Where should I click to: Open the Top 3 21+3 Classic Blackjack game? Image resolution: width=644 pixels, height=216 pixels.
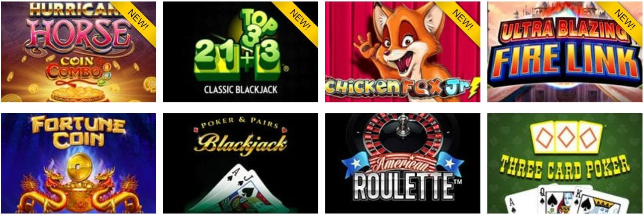pos(241,52)
